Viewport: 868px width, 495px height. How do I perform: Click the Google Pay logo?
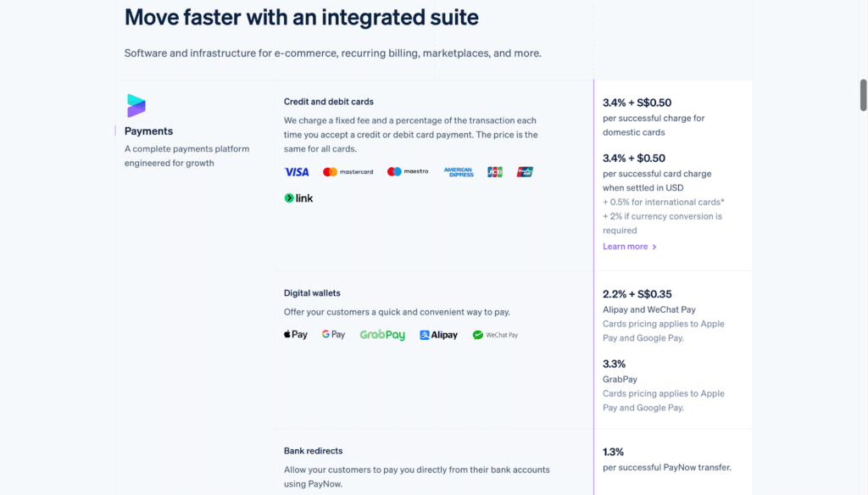tap(333, 335)
